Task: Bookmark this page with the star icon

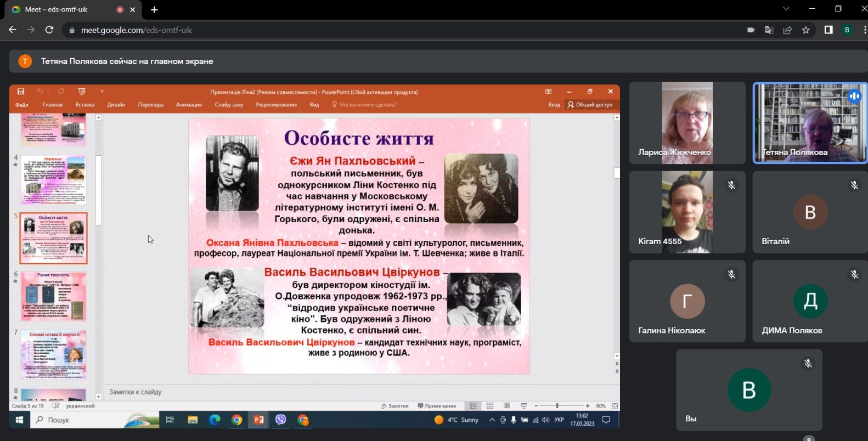Action: (x=805, y=30)
